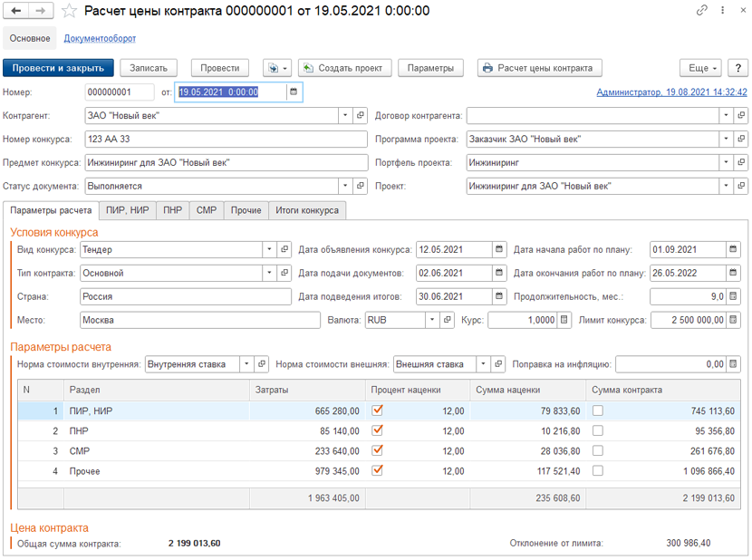Open calendar picker for document date
The width and height of the screenshot is (752, 560).
(294, 92)
